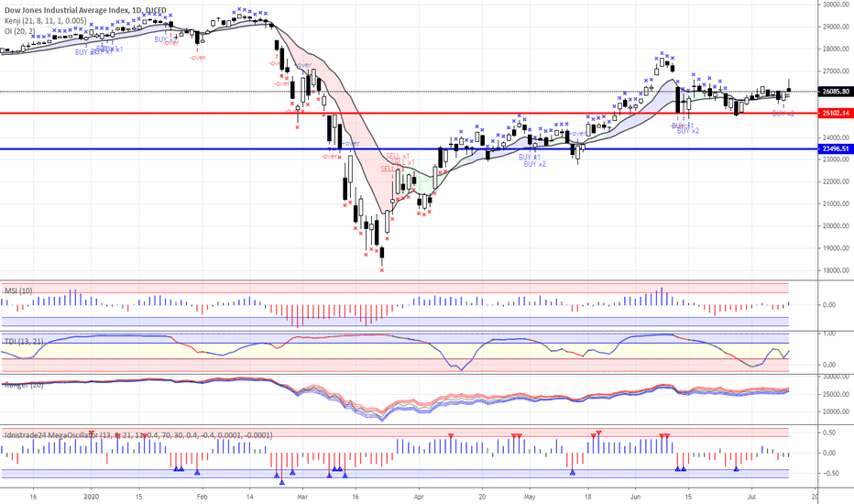Click the Mar label on the time axis
Screen dimensions: 854x504
click(x=302, y=497)
